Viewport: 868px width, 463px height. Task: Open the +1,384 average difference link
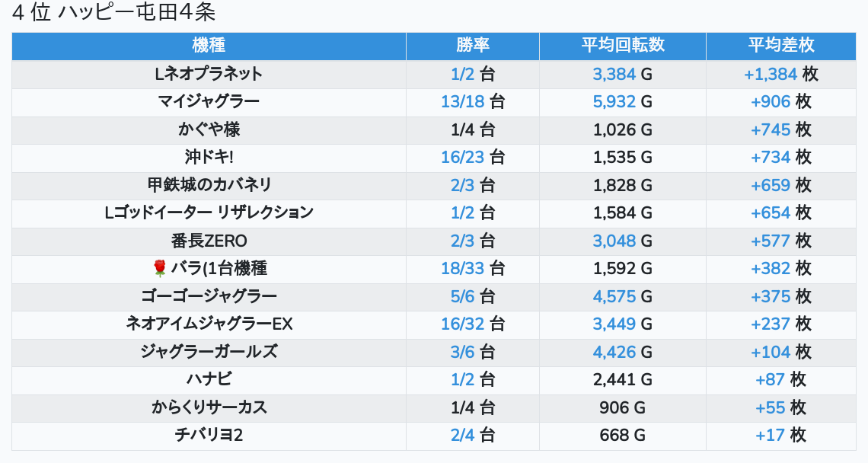pos(771,74)
